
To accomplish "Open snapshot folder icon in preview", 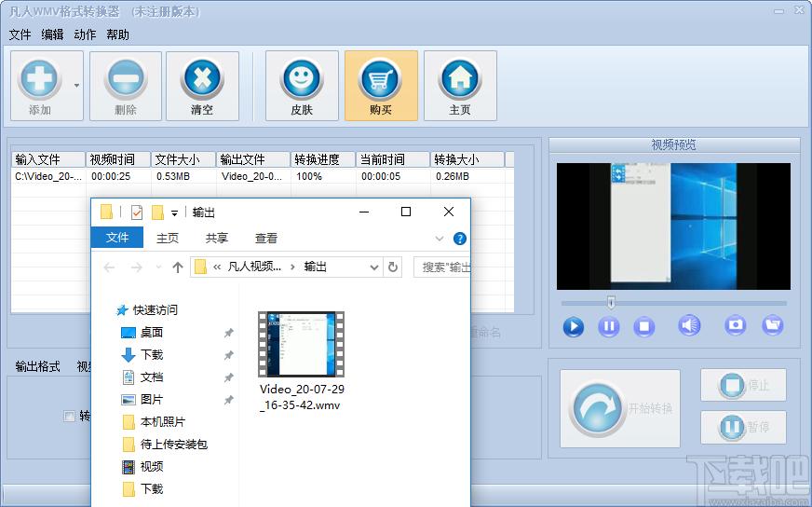I will (773, 325).
